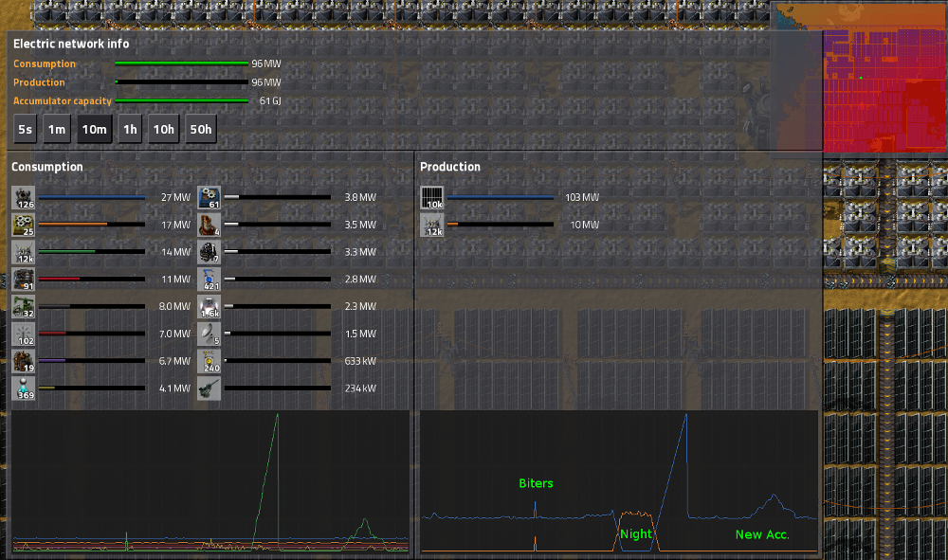
Task: Click the consumer icon with count 91
Action: pos(24,280)
